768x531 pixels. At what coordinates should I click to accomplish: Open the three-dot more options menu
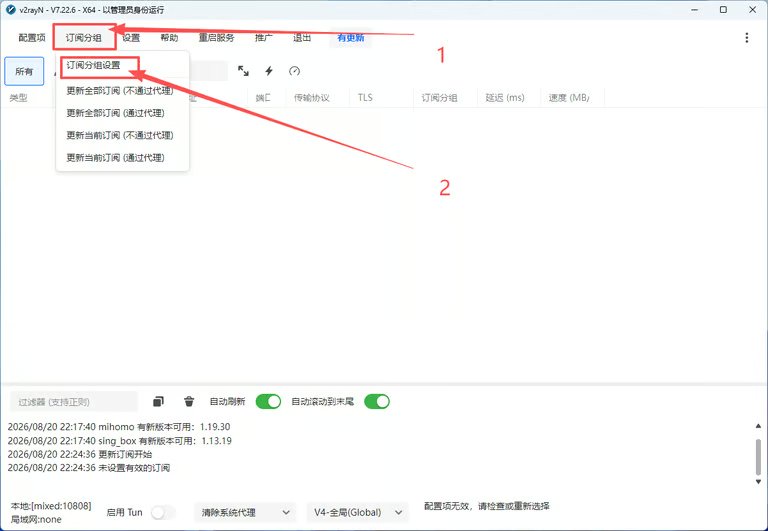tap(746, 38)
